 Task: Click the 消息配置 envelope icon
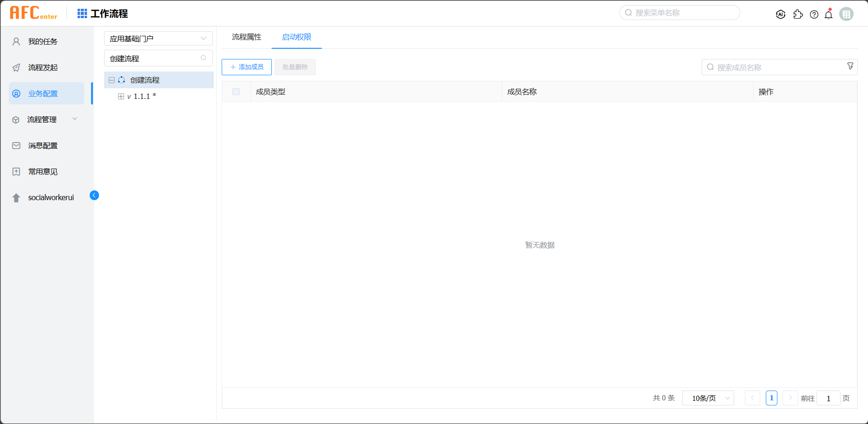point(16,145)
